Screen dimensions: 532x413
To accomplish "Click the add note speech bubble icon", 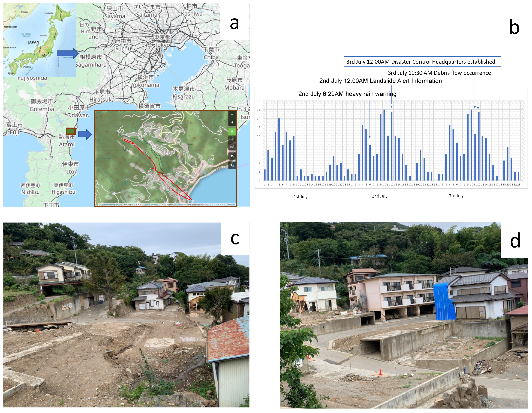I will 232,156.
